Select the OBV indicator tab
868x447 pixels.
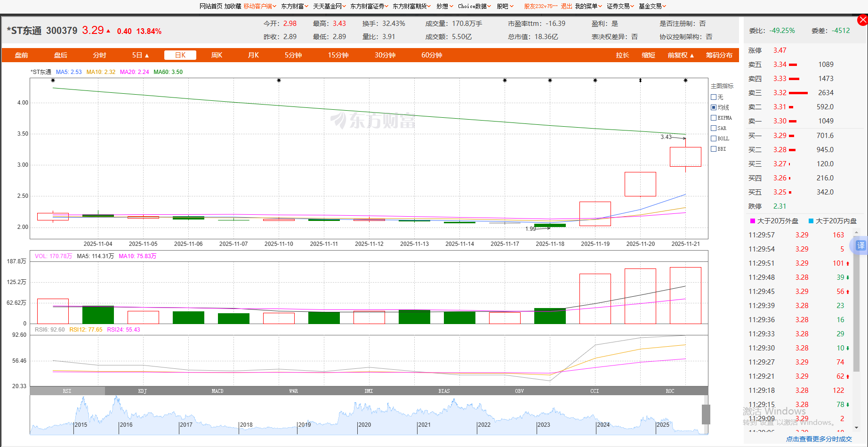point(519,391)
